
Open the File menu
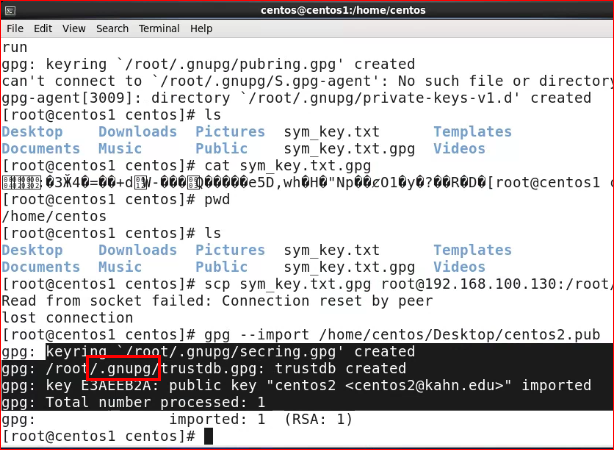[15, 29]
